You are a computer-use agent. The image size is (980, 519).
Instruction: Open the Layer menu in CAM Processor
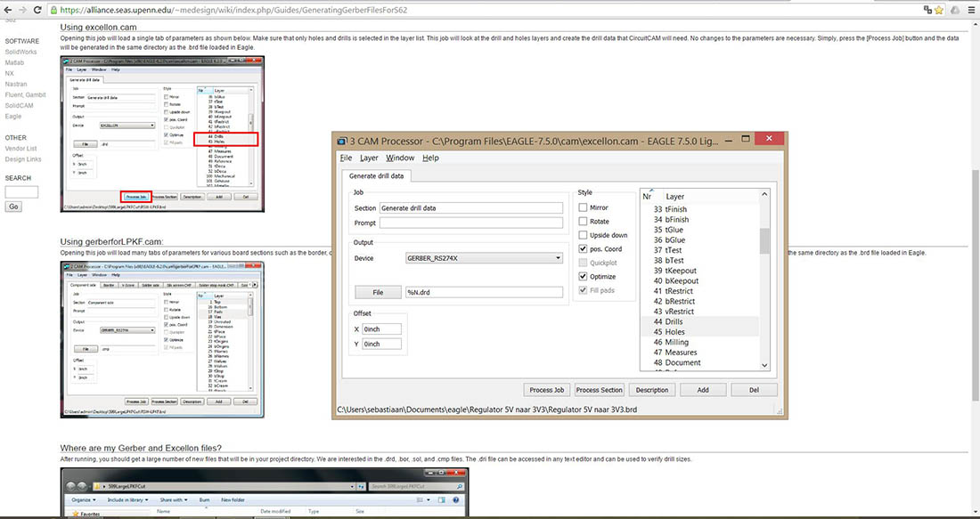point(369,158)
